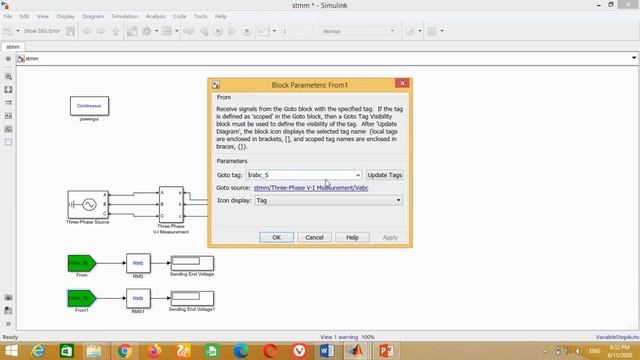
Task: Click the Save model toolbar icon
Action: (70, 31)
